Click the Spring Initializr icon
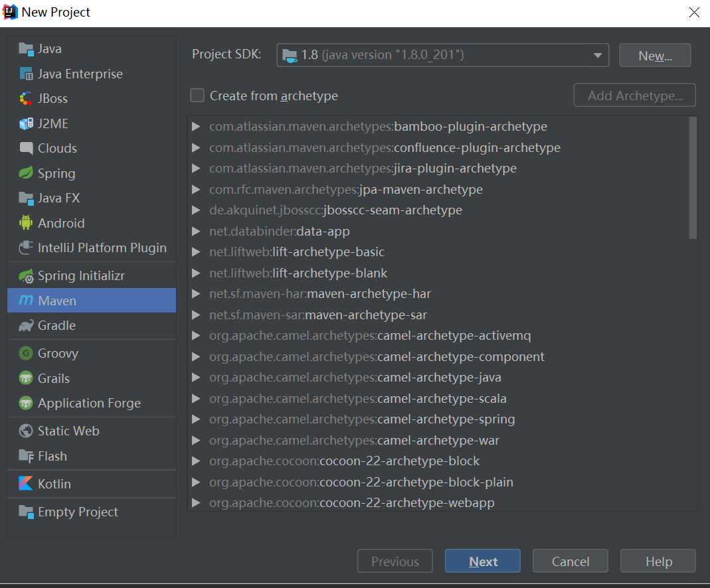The image size is (710, 588). pos(26,275)
